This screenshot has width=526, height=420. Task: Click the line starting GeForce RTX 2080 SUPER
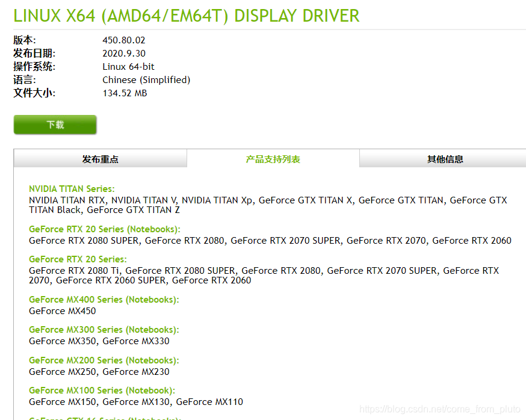270,241
